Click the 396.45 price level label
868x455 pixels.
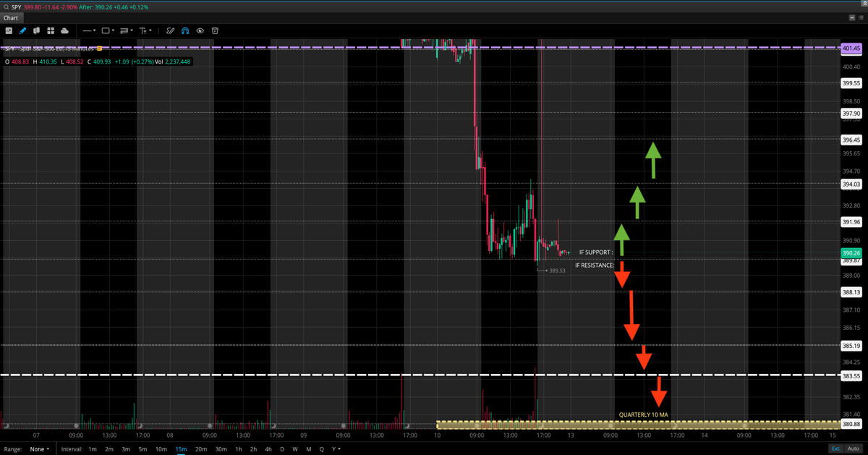(851, 140)
